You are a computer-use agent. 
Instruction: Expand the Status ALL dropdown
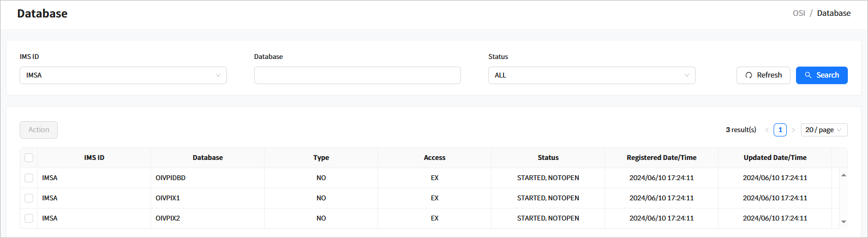591,75
